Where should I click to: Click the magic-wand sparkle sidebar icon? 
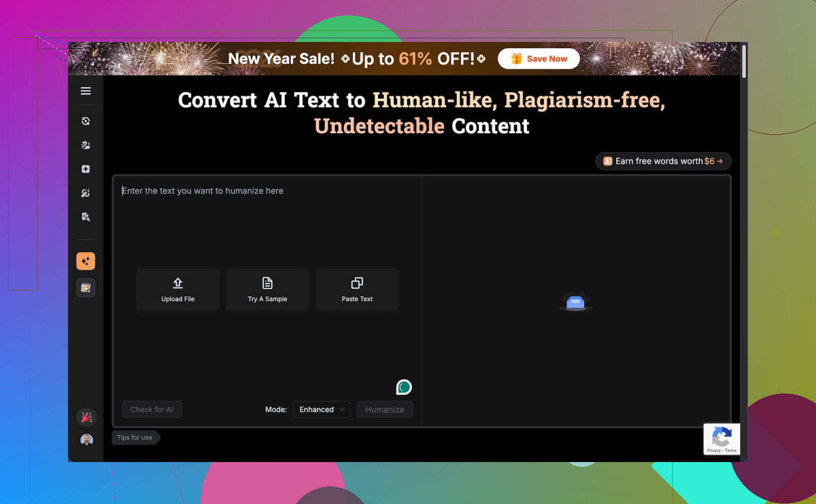pyautogui.click(x=86, y=193)
